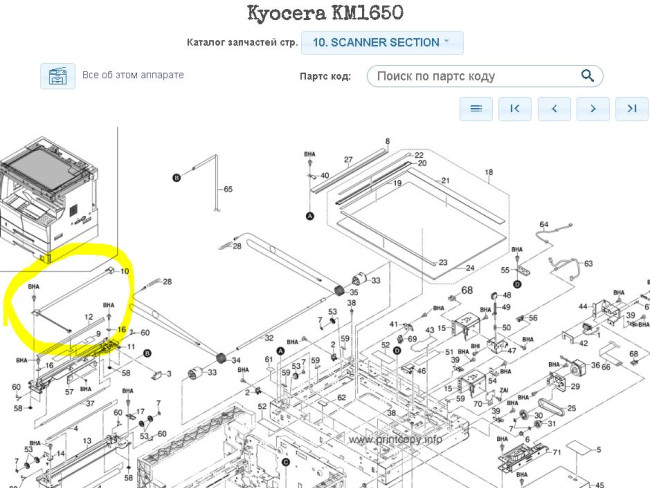Open the catalog page dropdown '10. SCANNER SECTION'
650x488 pixels.
pyautogui.click(x=382, y=42)
